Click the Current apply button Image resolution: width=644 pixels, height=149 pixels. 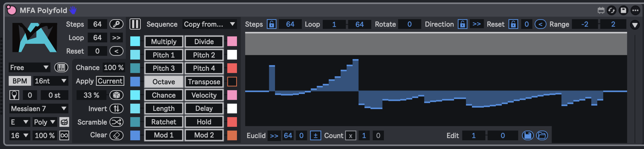click(x=110, y=81)
